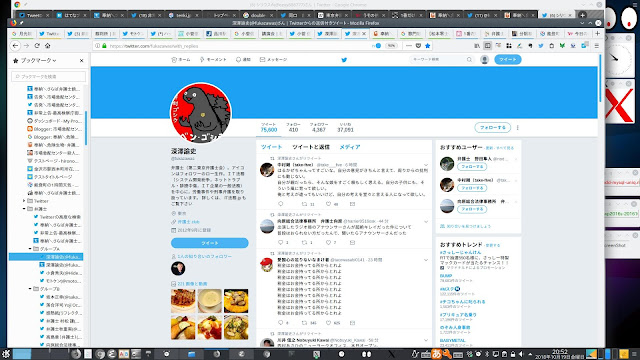
Task: Click the いいね count 37,091
Action: (345, 127)
